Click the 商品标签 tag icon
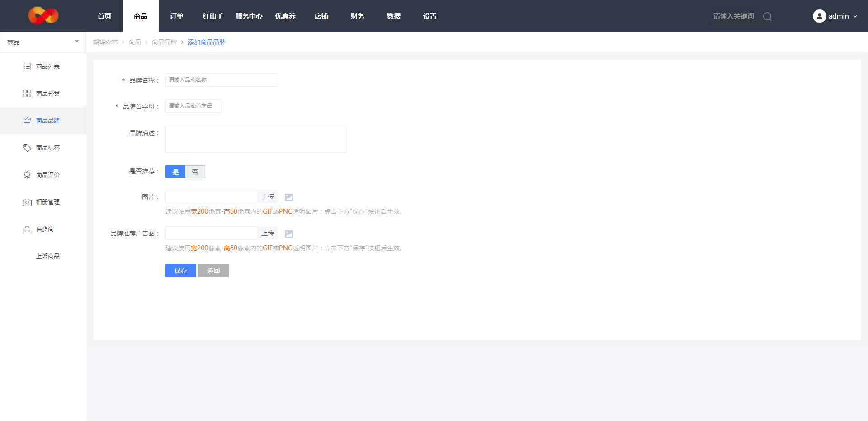The image size is (868, 421). [x=27, y=148]
